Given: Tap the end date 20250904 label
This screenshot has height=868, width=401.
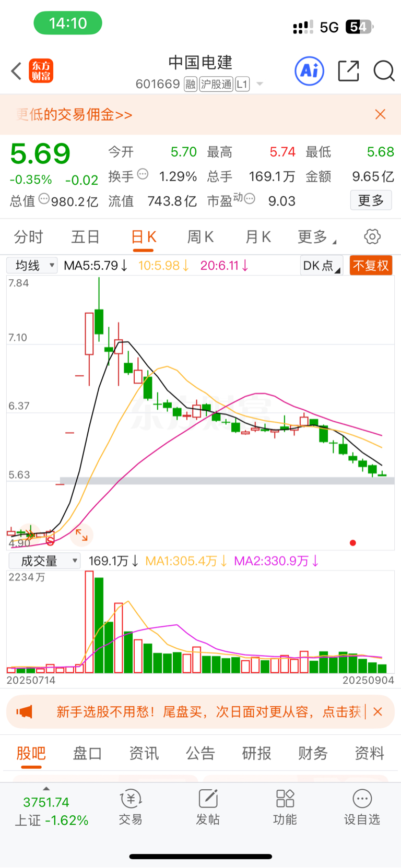Looking at the screenshot, I should [368, 680].
